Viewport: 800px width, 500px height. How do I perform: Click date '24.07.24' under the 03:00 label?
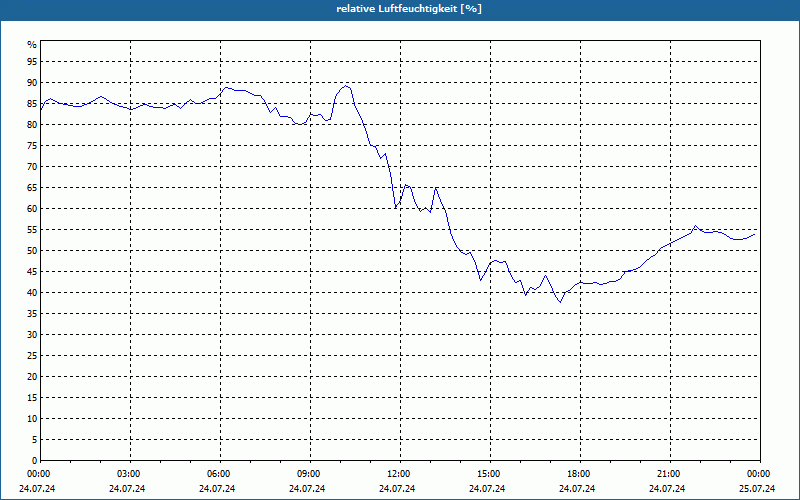(127, 489)
